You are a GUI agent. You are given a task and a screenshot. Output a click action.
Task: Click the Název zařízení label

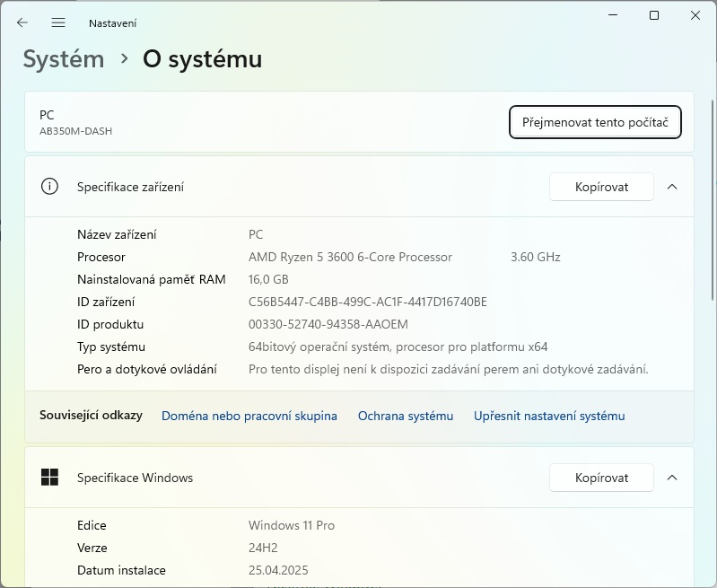coord(117,234)
